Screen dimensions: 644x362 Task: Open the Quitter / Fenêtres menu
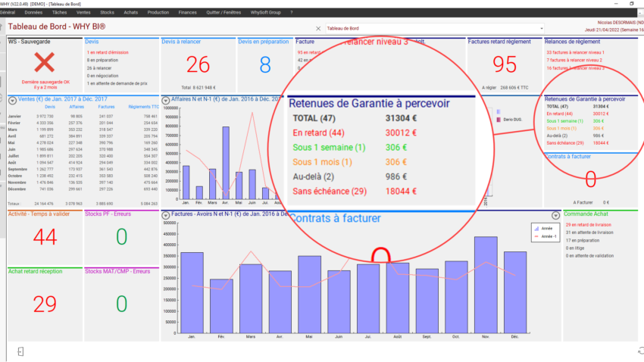tap(224, 12)
